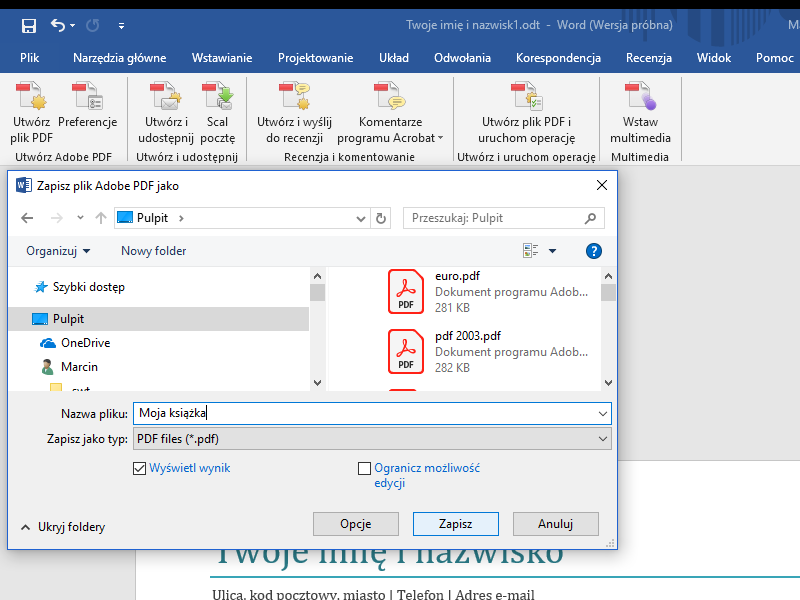800x600 pixels.
Task: Click the grayed Redo icon
Action: point(92,25)
